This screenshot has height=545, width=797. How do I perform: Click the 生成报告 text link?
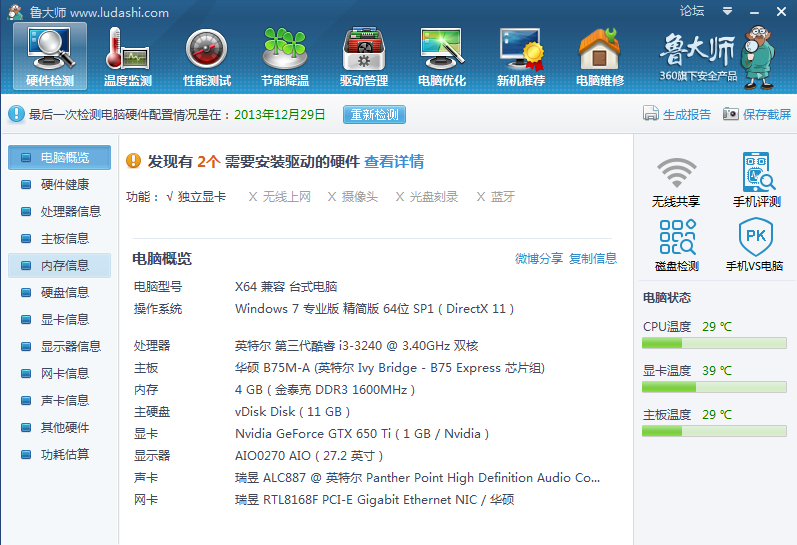[687, 114]
